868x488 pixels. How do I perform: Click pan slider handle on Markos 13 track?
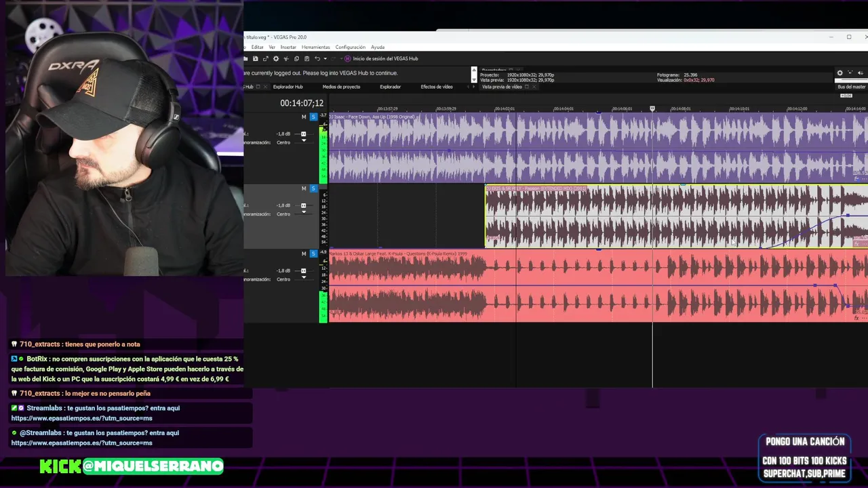coord(304,277)
